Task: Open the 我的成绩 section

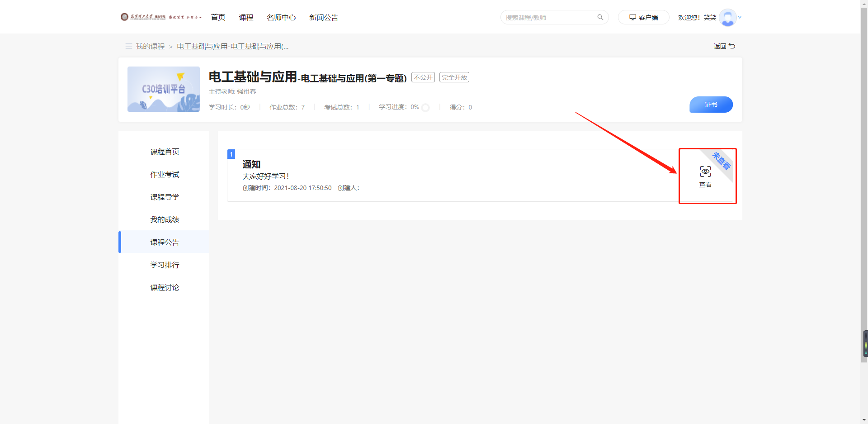Action: [x=165, y=219]
